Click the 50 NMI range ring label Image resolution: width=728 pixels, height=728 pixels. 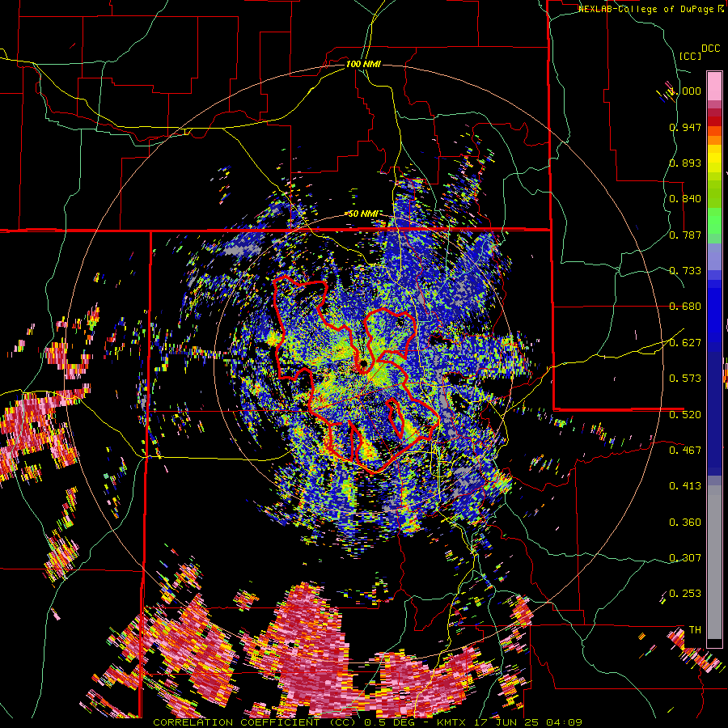[x=363, y=214]
